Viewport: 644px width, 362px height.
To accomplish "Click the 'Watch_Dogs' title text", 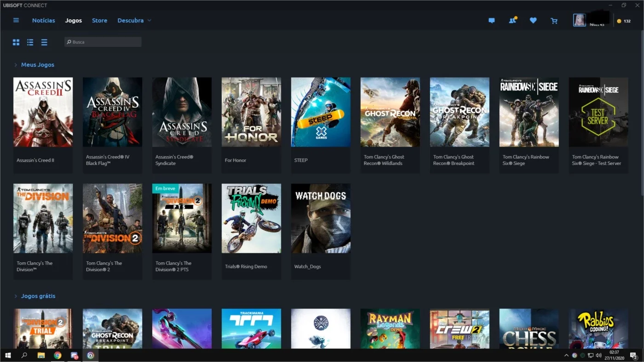I will 308,266.
